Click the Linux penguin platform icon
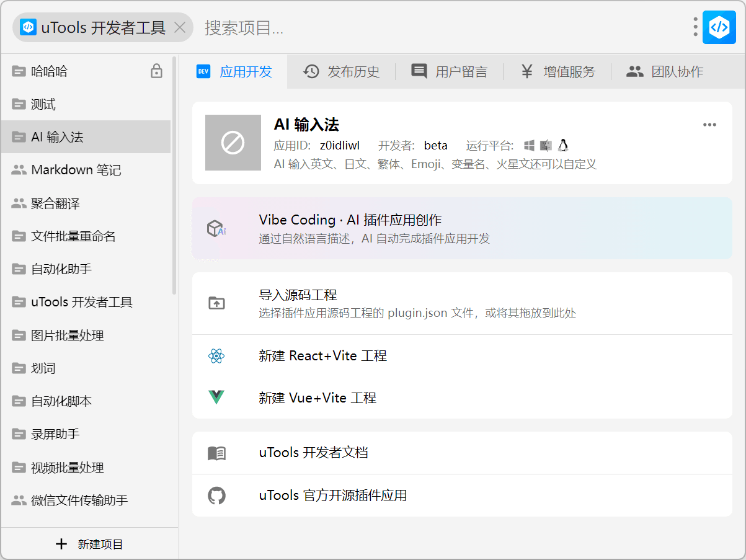 click(x=563, y=145)
